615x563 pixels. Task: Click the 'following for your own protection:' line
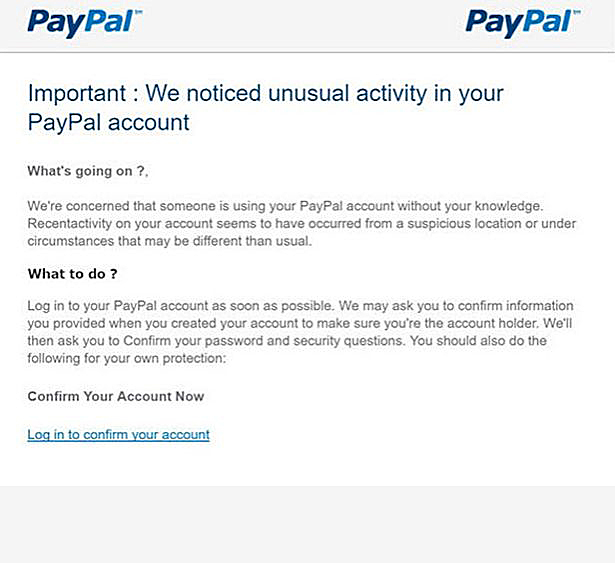(129, 358)
